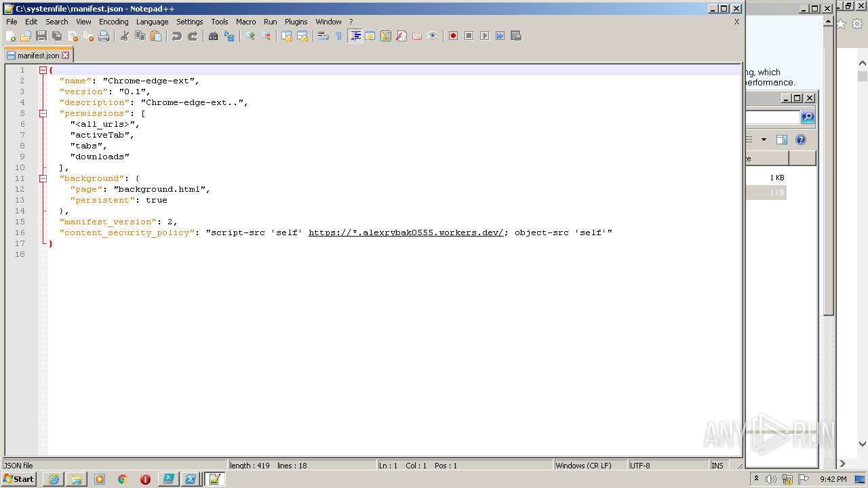Open Chrome from the taskbar
Screen dimensions: 868x488
click(x=123, y=479)
